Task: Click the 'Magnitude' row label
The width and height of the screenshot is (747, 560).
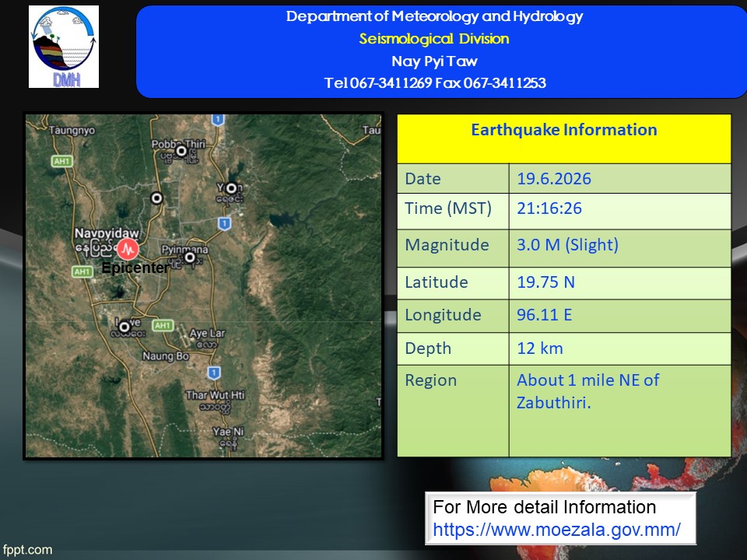Action: click(447, 245)
